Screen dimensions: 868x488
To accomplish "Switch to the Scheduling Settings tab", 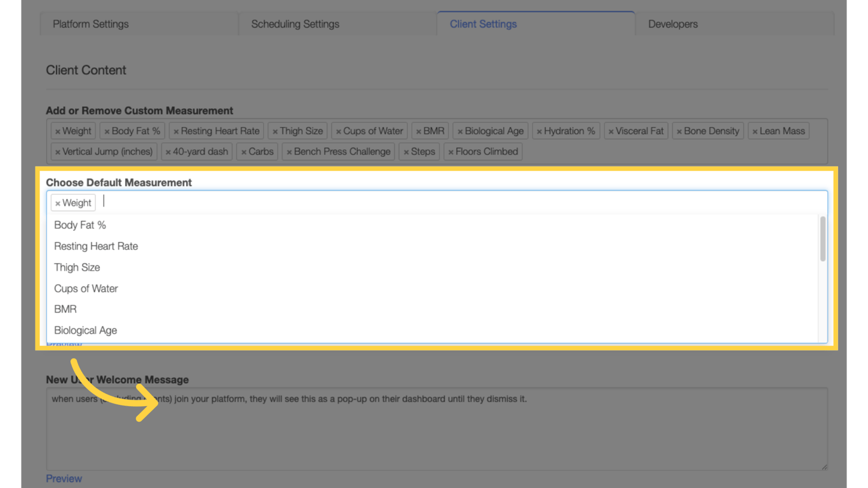I will tap(295, 24).
